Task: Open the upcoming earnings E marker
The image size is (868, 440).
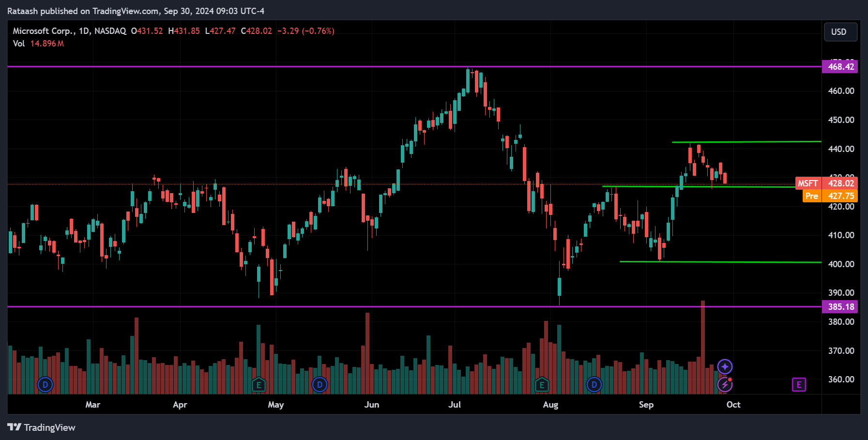Action: (x=799, y=385)
